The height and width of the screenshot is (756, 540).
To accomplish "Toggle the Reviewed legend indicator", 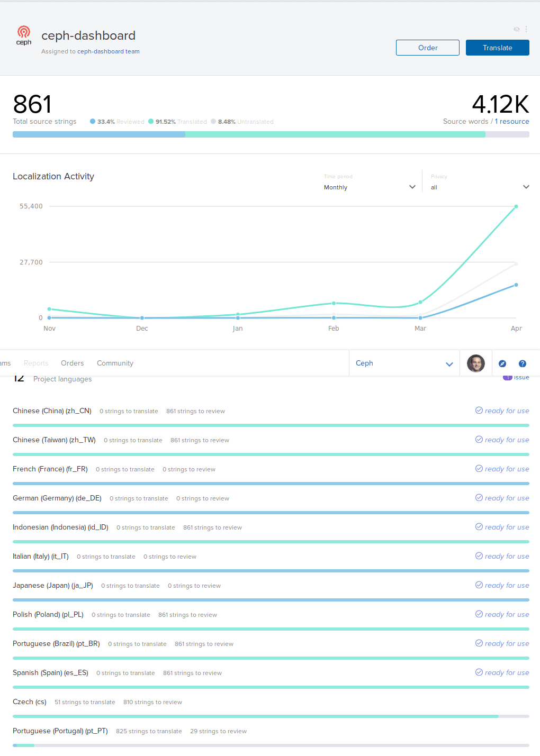I will tap(93, 122).
